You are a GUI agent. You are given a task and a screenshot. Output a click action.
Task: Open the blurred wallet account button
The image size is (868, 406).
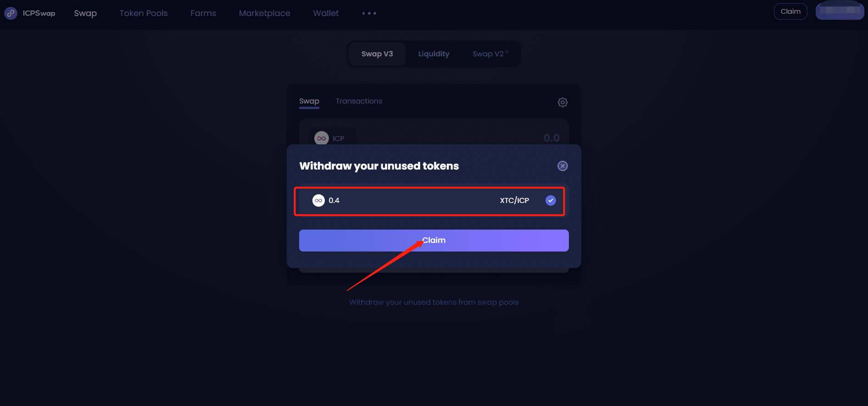click(840, 11)
